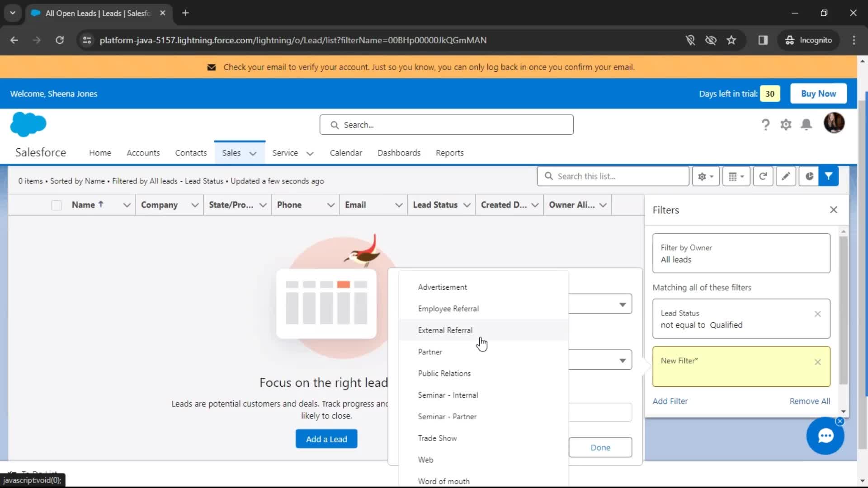Click the Done button
This screenshot has height=488, width=868.
[x=600, y=447]
